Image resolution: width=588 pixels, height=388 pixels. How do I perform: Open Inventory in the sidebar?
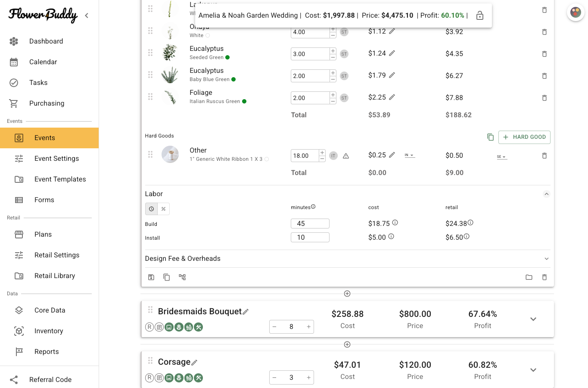(49, 331)
